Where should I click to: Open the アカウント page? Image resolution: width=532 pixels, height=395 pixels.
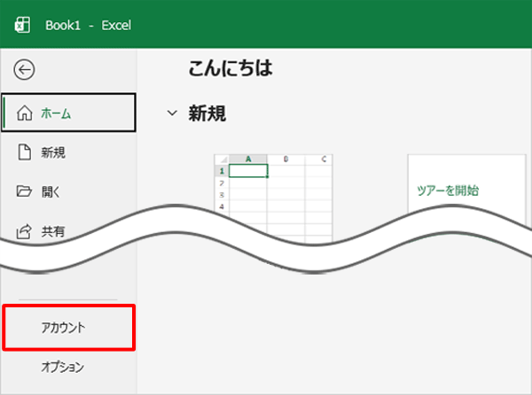tap(69, 327)
